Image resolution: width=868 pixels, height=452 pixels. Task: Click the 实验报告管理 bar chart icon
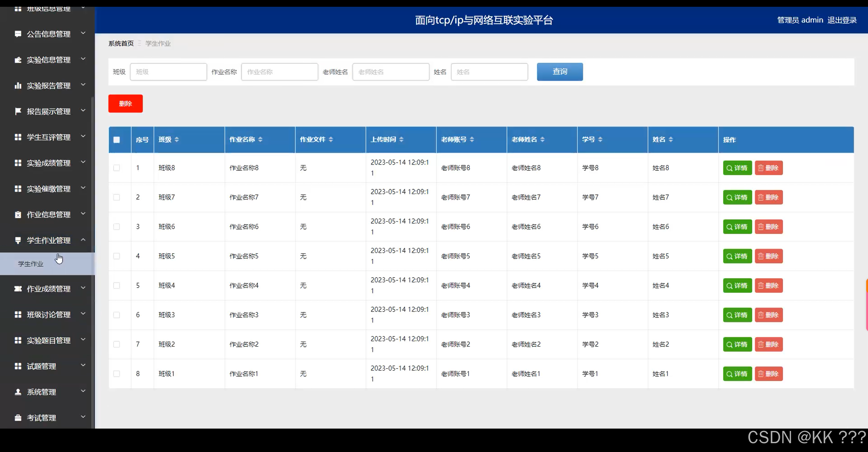pyautogui.click(x=18, y=86)
